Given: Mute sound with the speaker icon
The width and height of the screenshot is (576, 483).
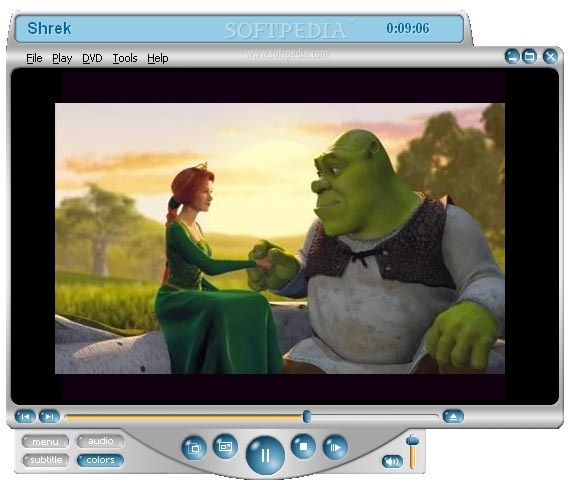Looking at the screenshot, I should [392, 461].
